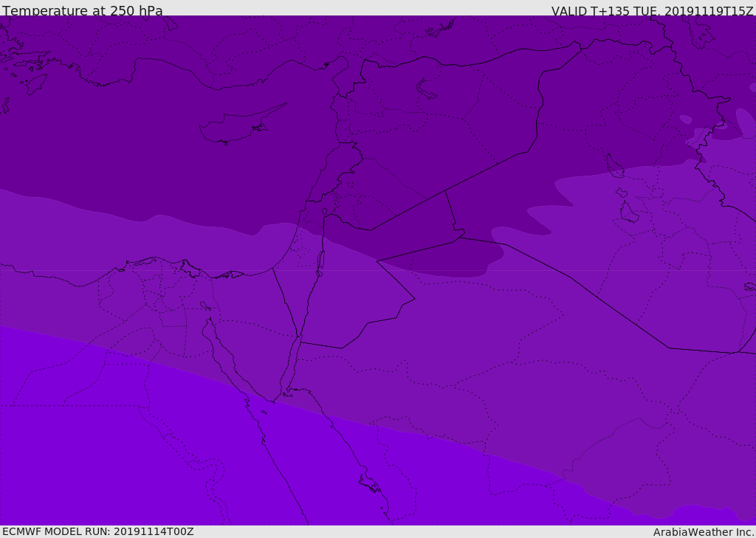
Task: Click the 'ArabiaWeather Inc.' credit text
Action: (x=704, y=532)
